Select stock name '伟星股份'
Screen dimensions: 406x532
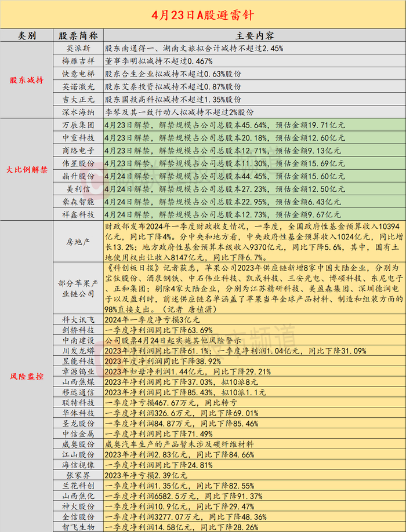(78, 163)
